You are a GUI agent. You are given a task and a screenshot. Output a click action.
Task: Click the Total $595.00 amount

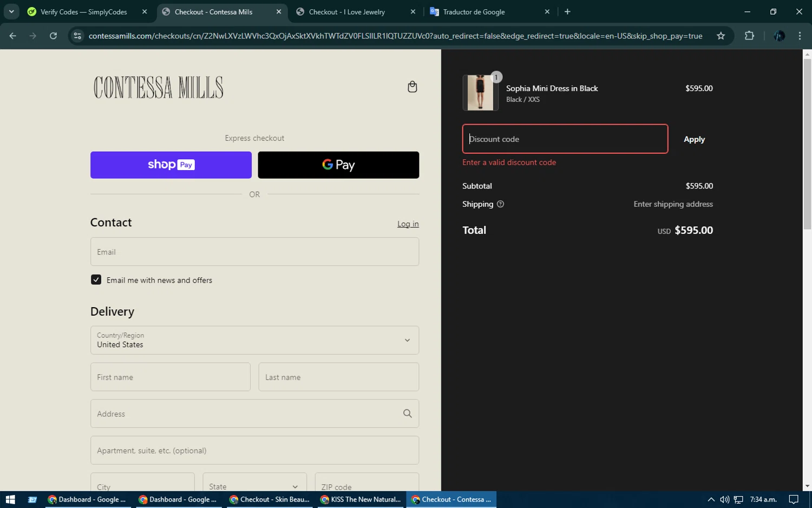pyautogui.click(x=693, y=230)
